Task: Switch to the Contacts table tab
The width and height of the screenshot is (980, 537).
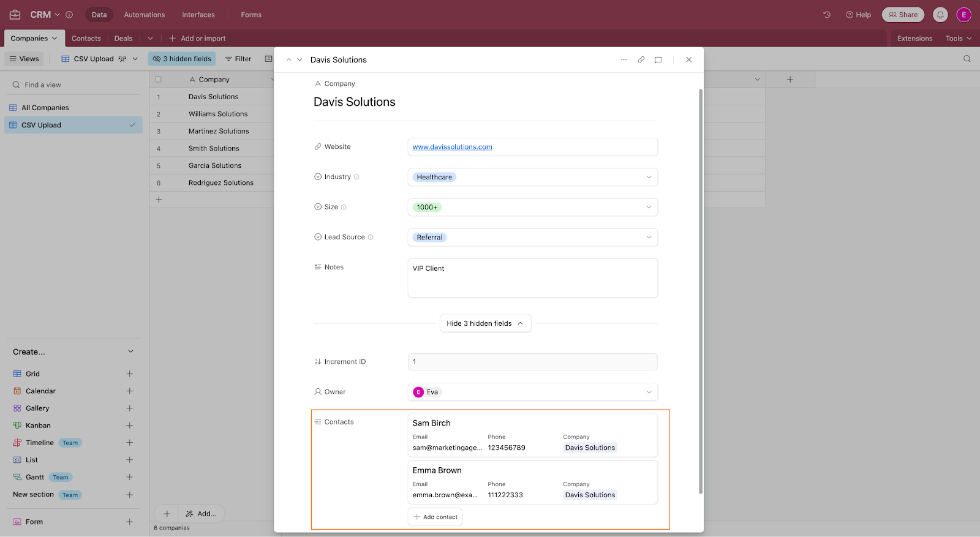Action: click(86, 38)
